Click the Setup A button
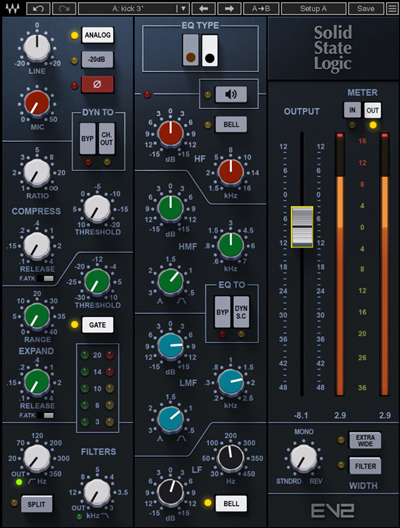Viewport: 400px width, 528px height. coord(313,8)
